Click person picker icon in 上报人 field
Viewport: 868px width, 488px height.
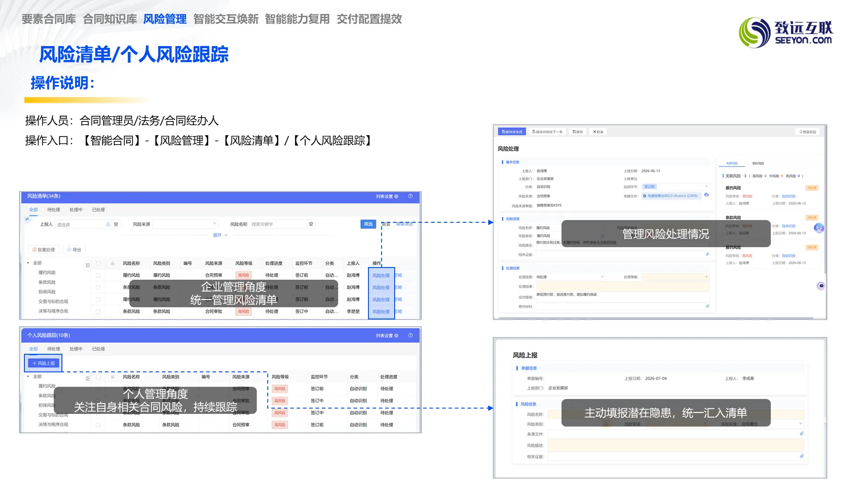click(x=108, y=224)
